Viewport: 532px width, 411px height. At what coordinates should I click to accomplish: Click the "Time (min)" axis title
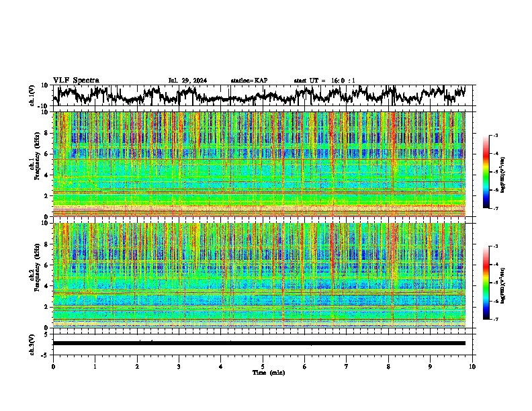coord(269,373)
